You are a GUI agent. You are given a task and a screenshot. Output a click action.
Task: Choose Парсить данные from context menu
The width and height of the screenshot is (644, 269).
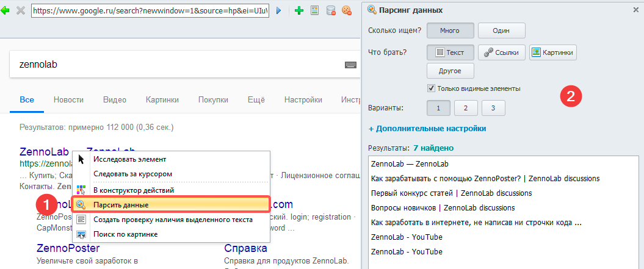pyautogui.click(x=171, y=204)
